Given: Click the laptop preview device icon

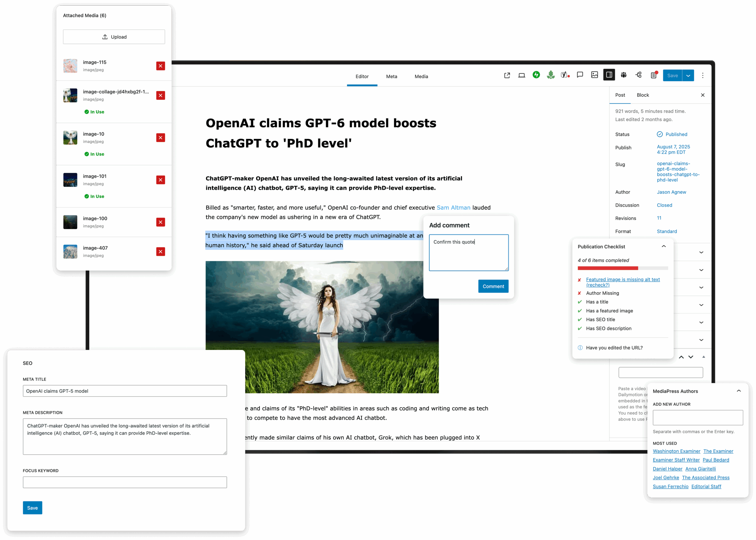Looking at the screenshot, I should [522, 76].
